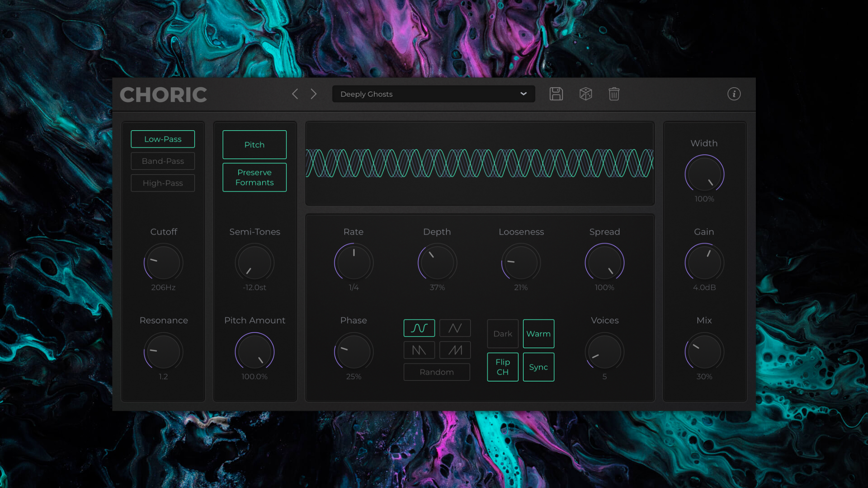Enable the Dark tone button
This screenshot has width=868, height=488.
(x=502, y=333)
